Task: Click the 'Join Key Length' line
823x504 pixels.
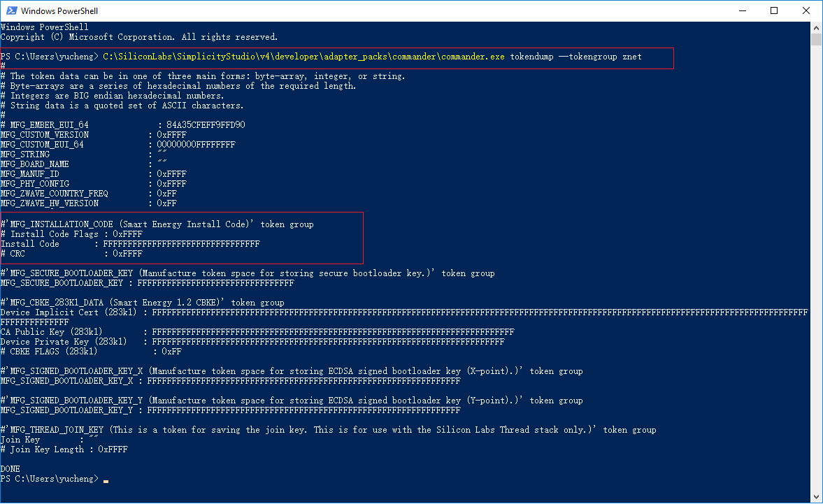Action: tap(64, 449)
